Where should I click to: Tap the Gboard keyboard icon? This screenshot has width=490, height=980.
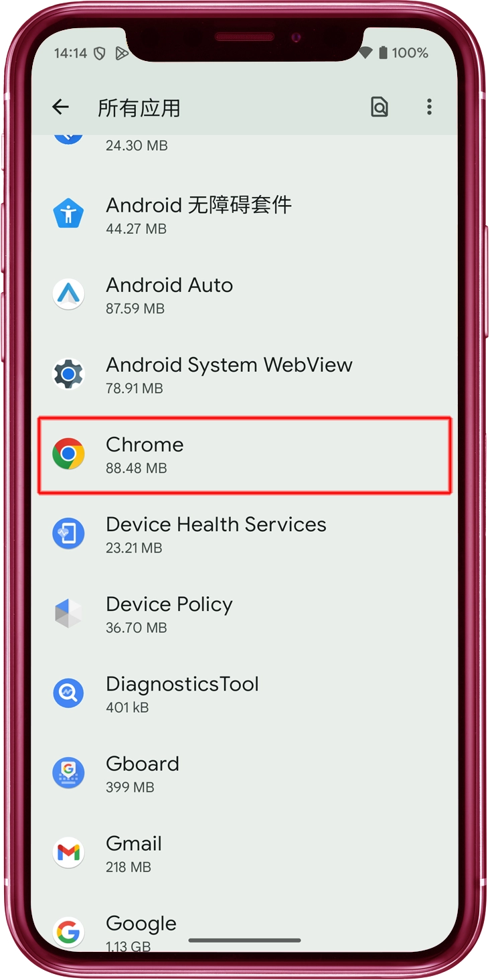click(69, 773)
